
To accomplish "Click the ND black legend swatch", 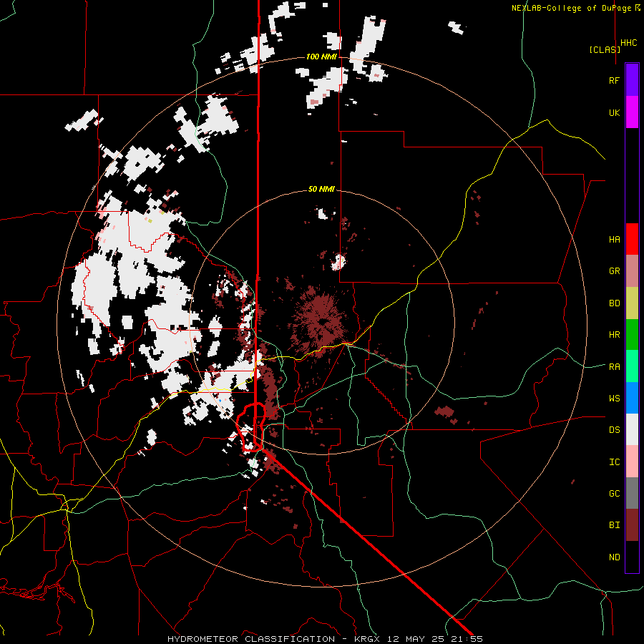I will pos(632,557).
